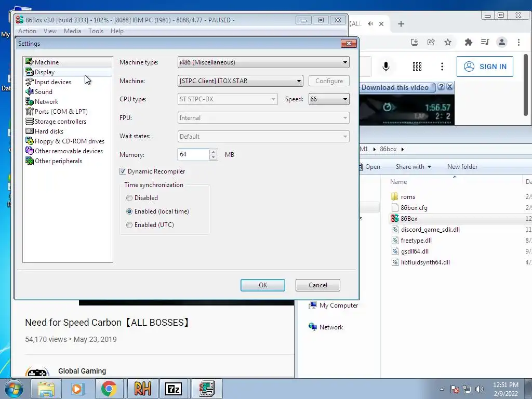Select Enabled (UTC) time synchronization
The width and height of the screenshot is (532, 399).
tap(129, 225)
